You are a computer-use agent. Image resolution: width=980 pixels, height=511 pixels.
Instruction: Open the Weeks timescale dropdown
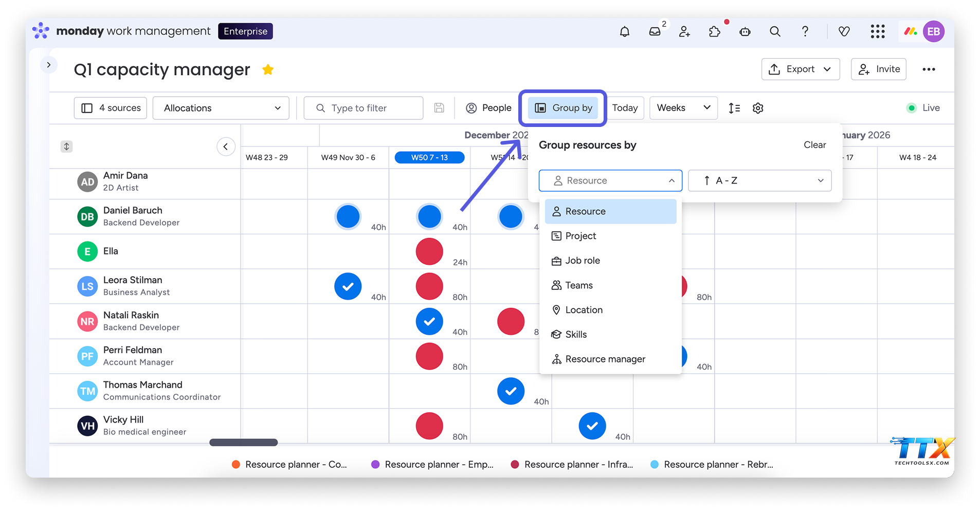683,108
